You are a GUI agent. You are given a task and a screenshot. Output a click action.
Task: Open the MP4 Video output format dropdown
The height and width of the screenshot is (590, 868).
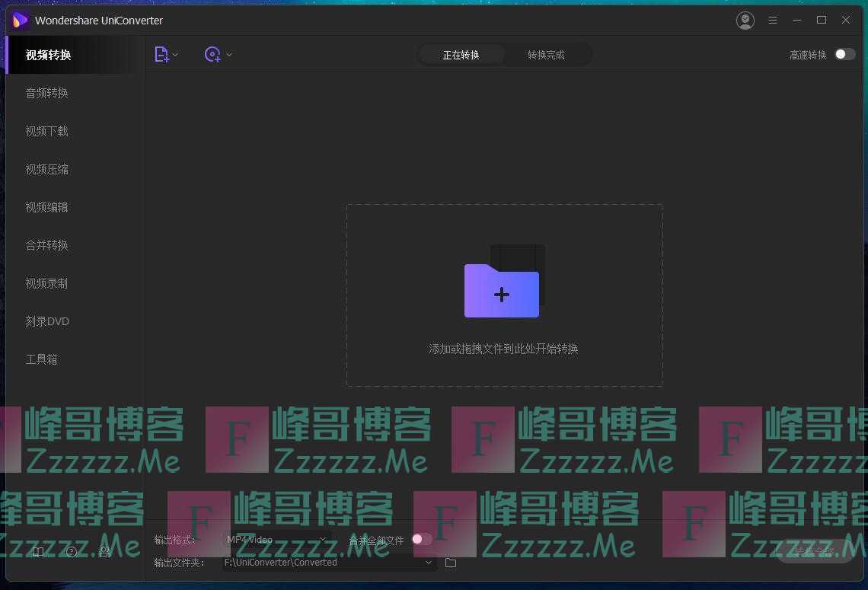276,540
